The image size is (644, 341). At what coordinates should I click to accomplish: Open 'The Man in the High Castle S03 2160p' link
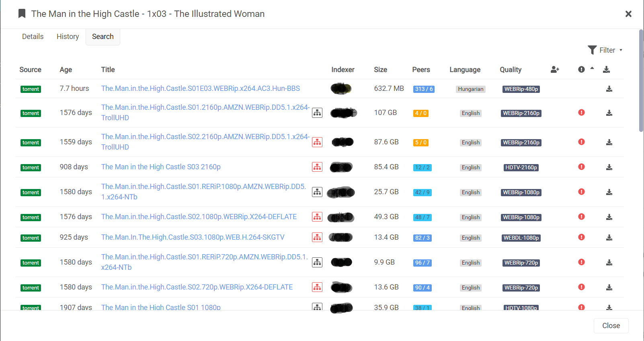pos(161,167)
